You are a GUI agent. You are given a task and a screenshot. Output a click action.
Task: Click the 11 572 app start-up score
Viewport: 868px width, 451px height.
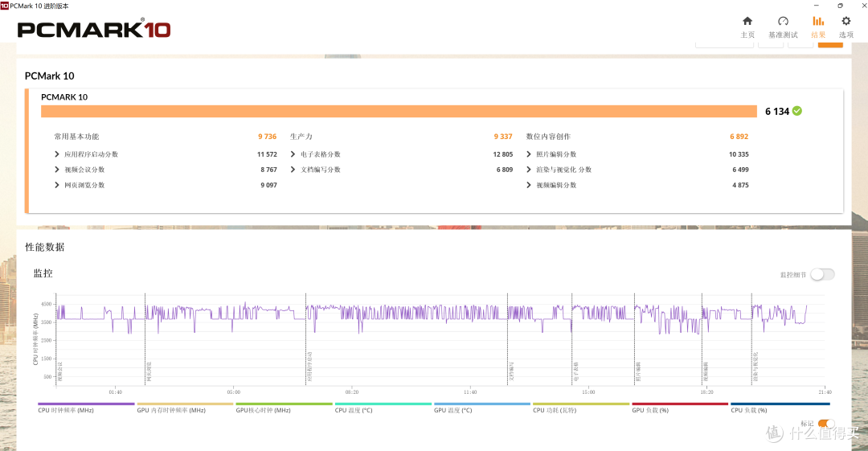[267, 154]
